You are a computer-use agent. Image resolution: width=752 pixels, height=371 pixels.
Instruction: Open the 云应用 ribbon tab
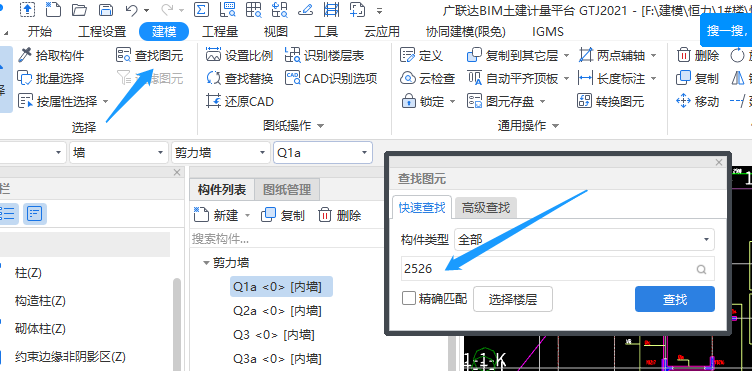382,32
